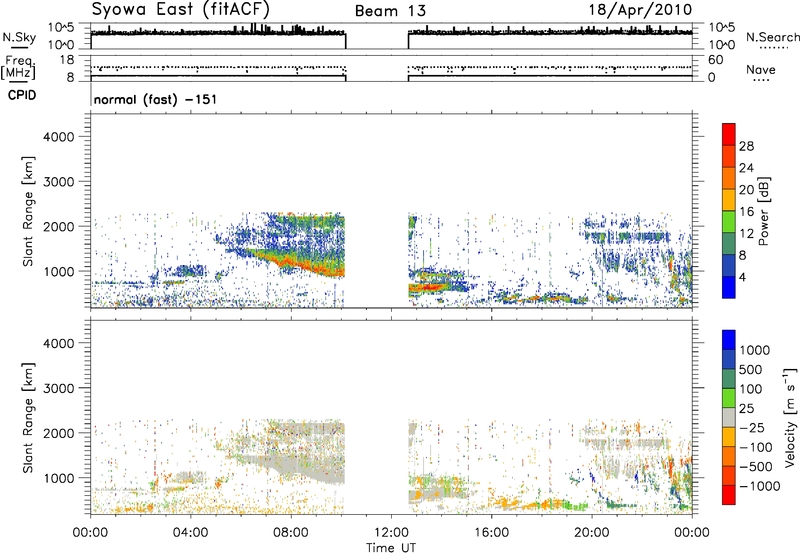Click the "08:00" time tick label

[291, 533]
